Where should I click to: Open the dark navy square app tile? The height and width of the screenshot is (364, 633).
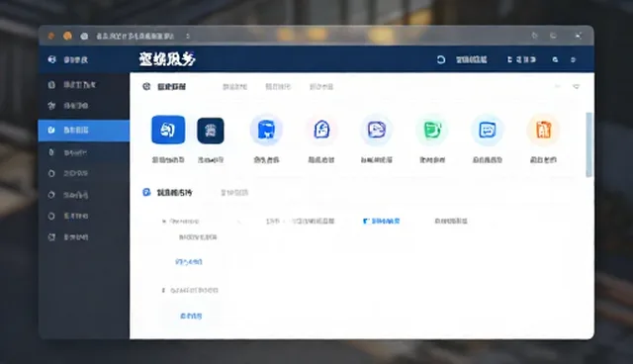[211, 131]
